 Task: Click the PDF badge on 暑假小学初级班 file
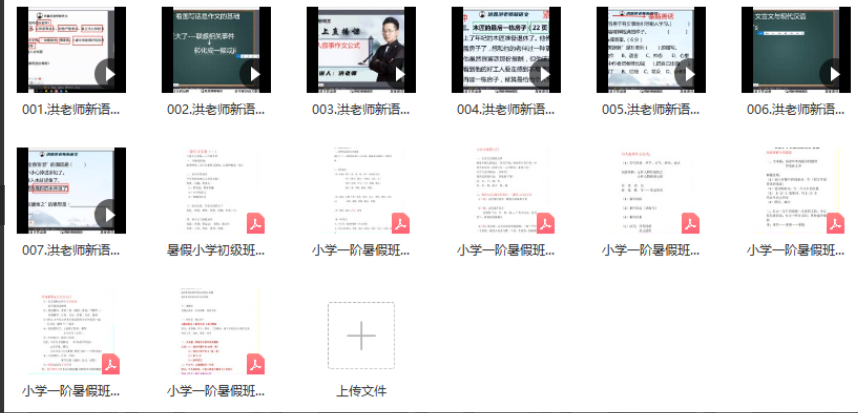click(255, 222)
